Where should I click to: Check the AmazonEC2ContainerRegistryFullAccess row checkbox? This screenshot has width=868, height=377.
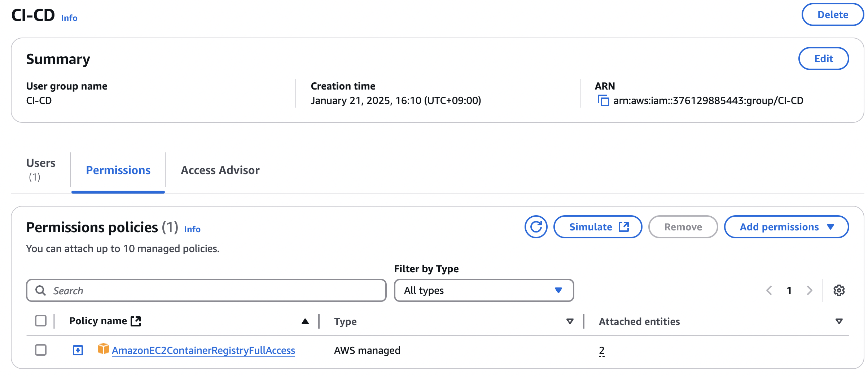(x=41, y=350)
